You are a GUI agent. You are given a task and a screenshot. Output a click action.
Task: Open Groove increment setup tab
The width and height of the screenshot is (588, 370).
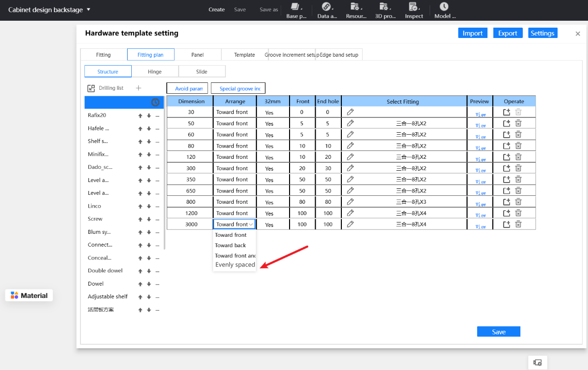point(292,55)
